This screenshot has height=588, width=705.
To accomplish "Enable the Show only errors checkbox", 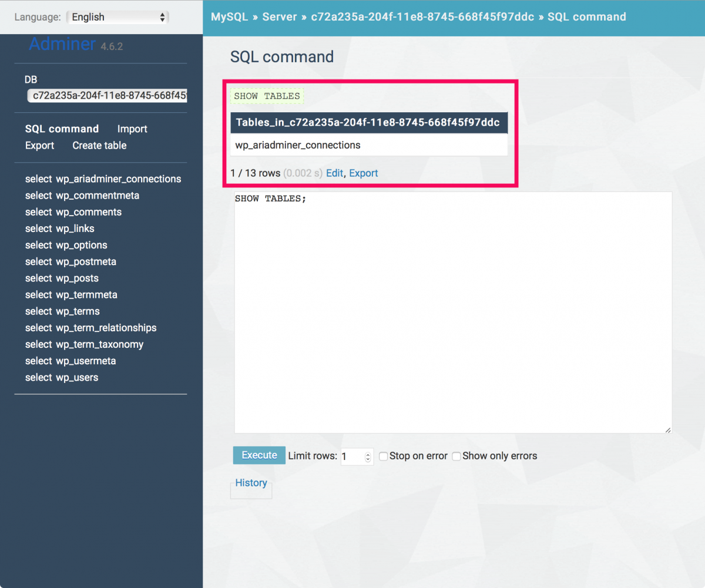I will coord(456,456).
